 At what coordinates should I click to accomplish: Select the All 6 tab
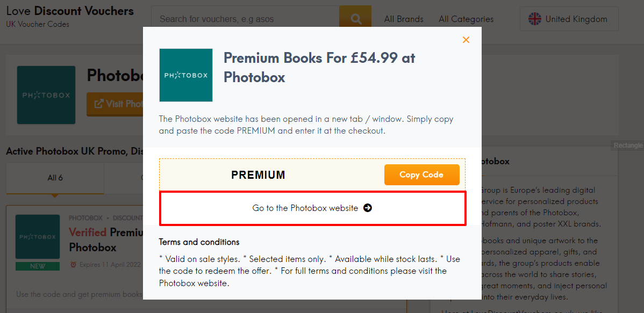(x=55, y=178)
